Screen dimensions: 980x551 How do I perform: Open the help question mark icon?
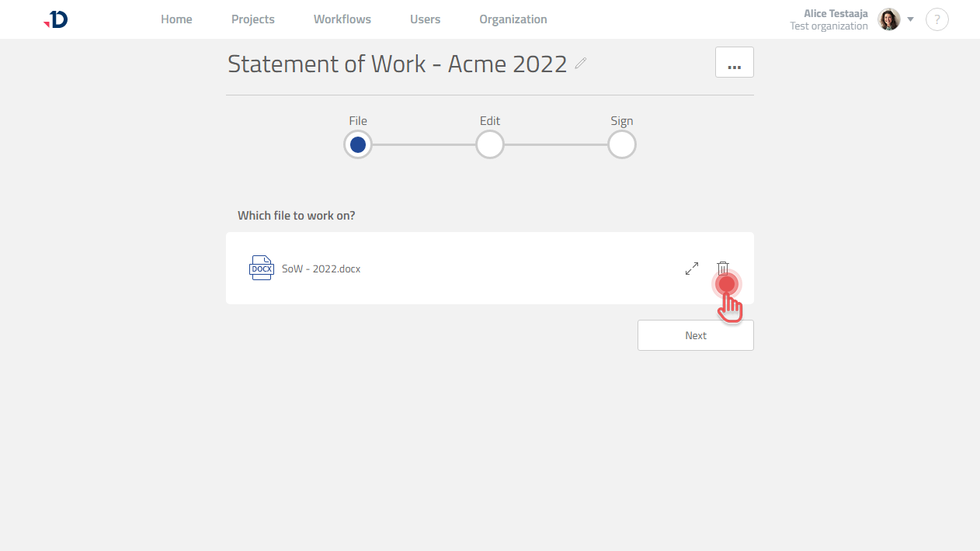[x=937, y=19]
